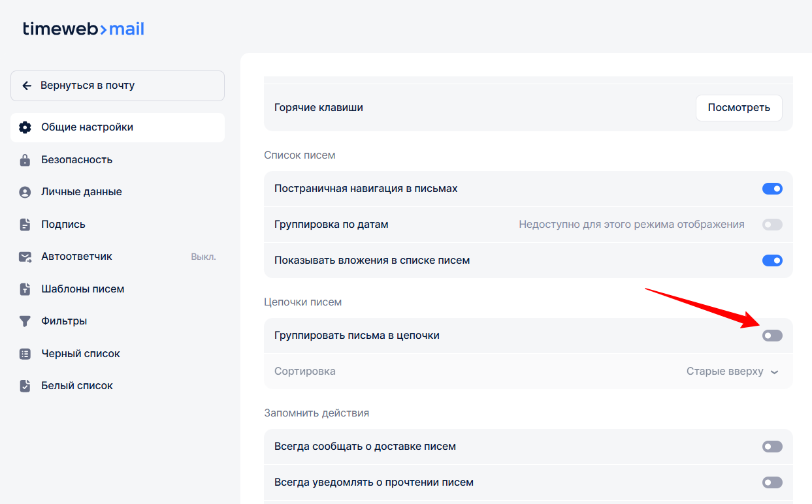The image size is (812, 504).
Task: Click the envelope icon for Автоответчик
Action: (25, 257)
